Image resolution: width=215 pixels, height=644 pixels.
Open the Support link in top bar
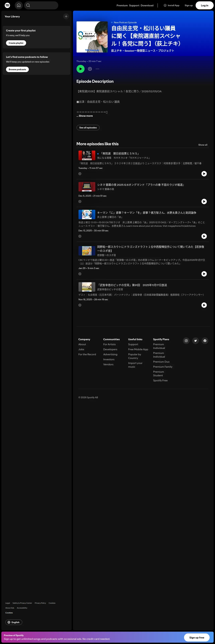134,6
